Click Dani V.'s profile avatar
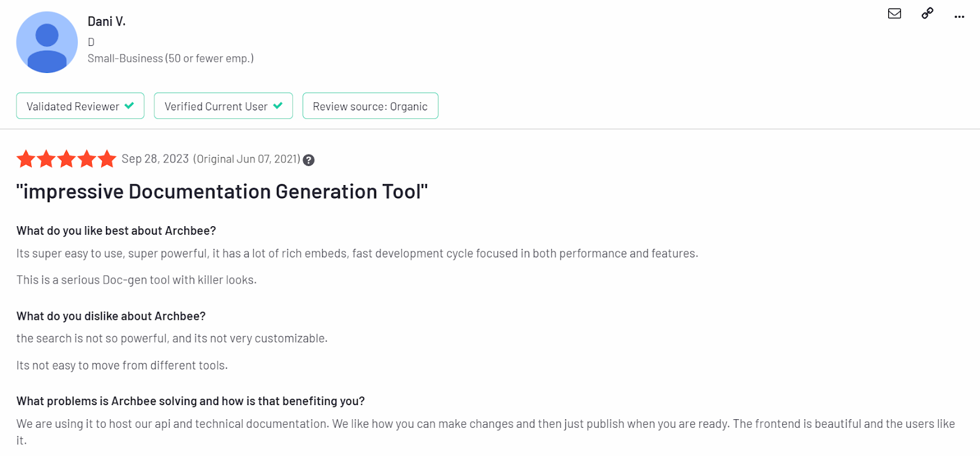The width and height of the screenshot is (980, 456). [x=47, y=42]
